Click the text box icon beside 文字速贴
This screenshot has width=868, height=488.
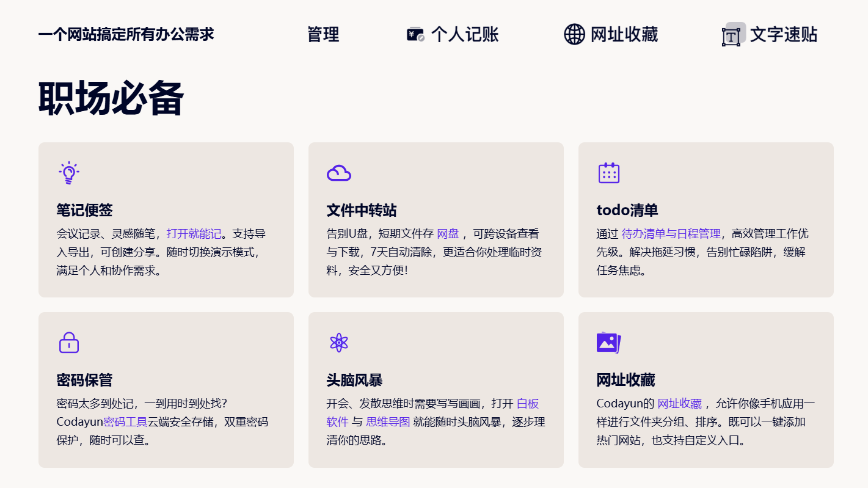click(731, 36)
